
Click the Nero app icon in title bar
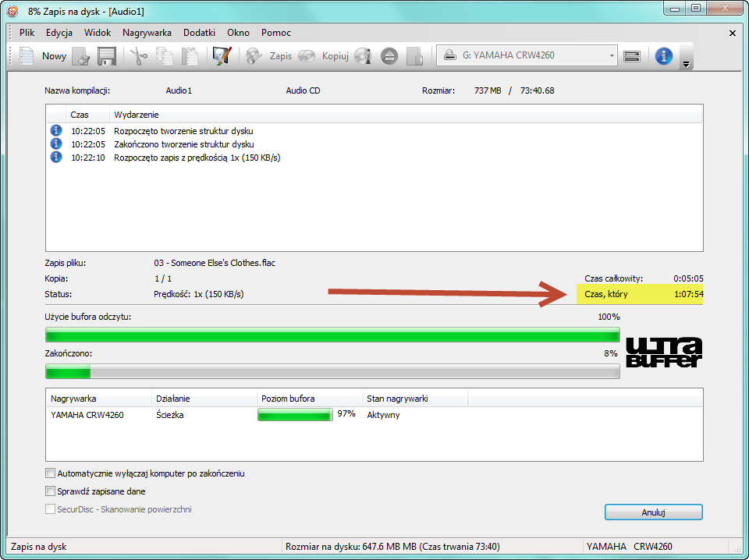pos(12,11)
